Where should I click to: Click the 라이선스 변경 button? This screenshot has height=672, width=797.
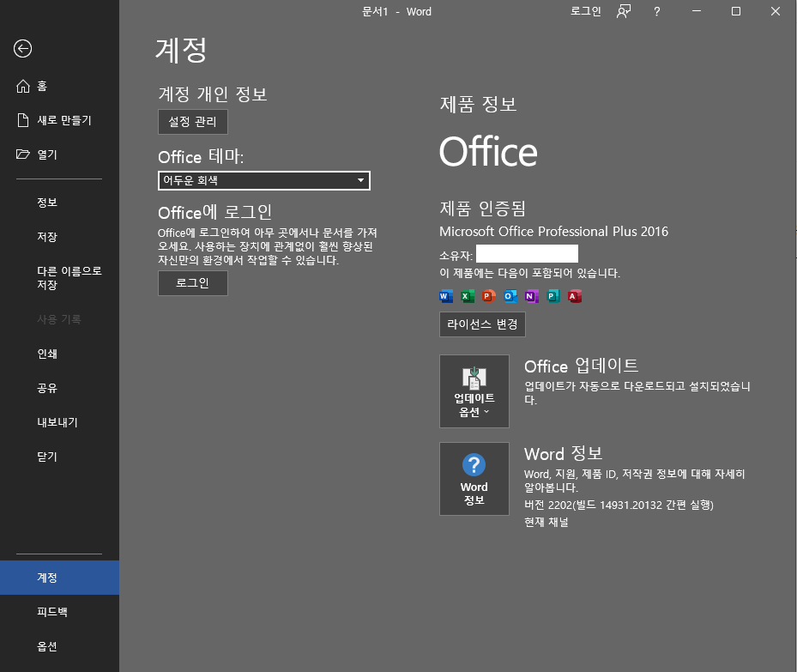coord(482,324)
